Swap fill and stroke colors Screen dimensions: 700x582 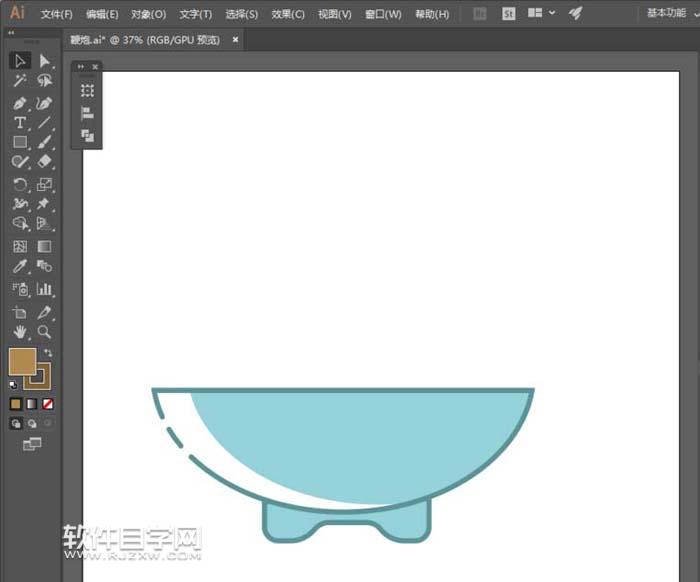48,353
